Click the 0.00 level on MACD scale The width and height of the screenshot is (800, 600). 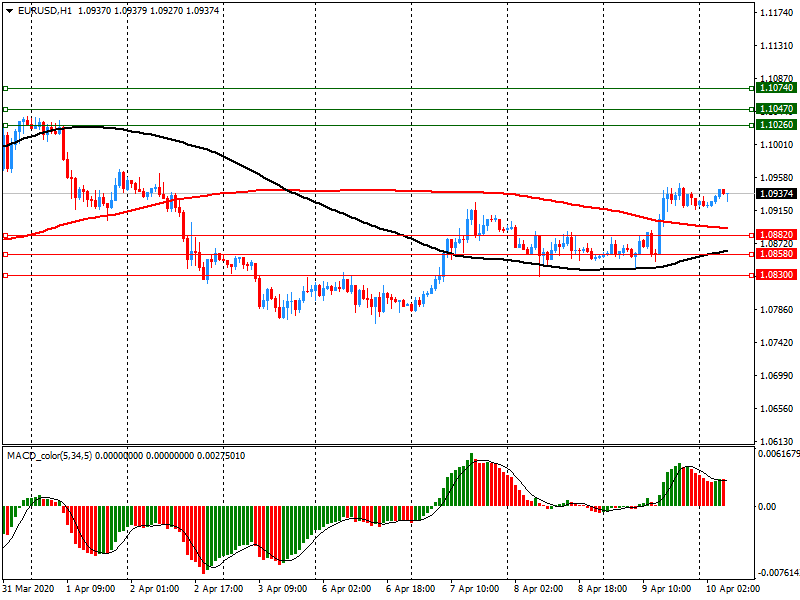pos(766,507)
